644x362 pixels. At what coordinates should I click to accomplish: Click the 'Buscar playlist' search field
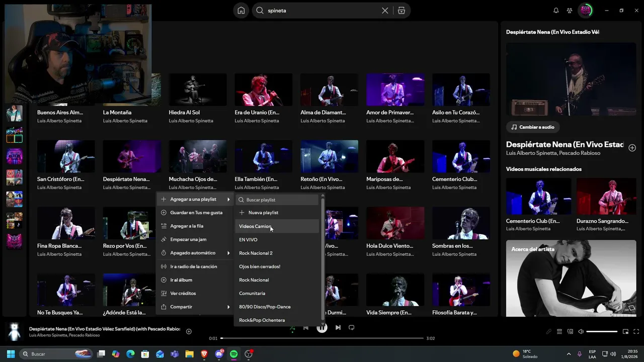click(277, 200)
